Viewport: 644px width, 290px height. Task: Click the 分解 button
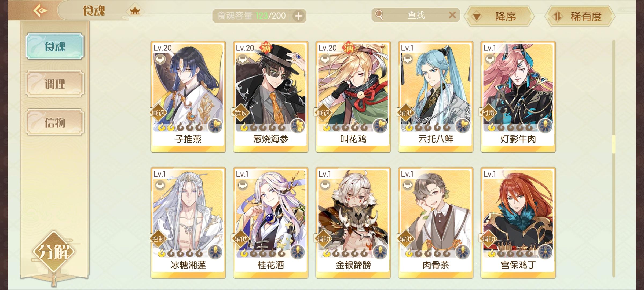tap(54, 252)
